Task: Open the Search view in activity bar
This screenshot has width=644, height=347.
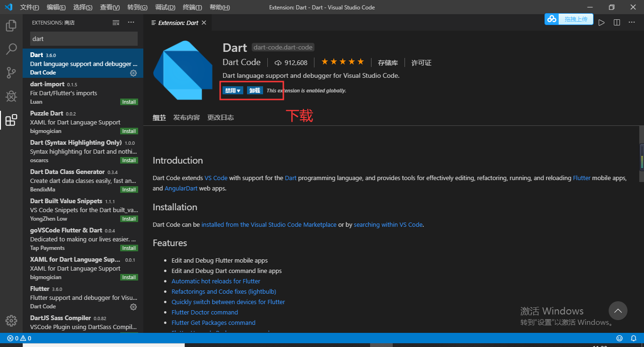Action: [x=11, y=49]
